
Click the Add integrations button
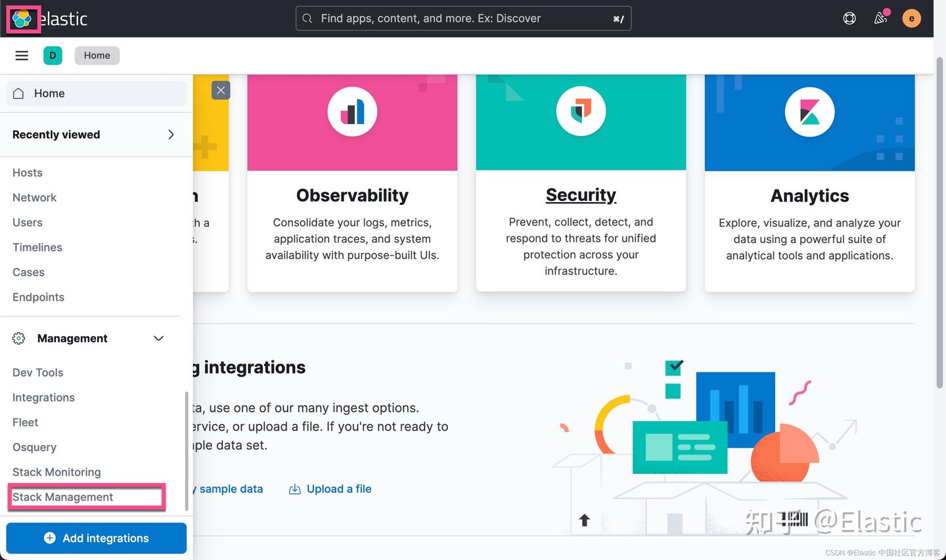pyautogui.click(x=96, y=538)
